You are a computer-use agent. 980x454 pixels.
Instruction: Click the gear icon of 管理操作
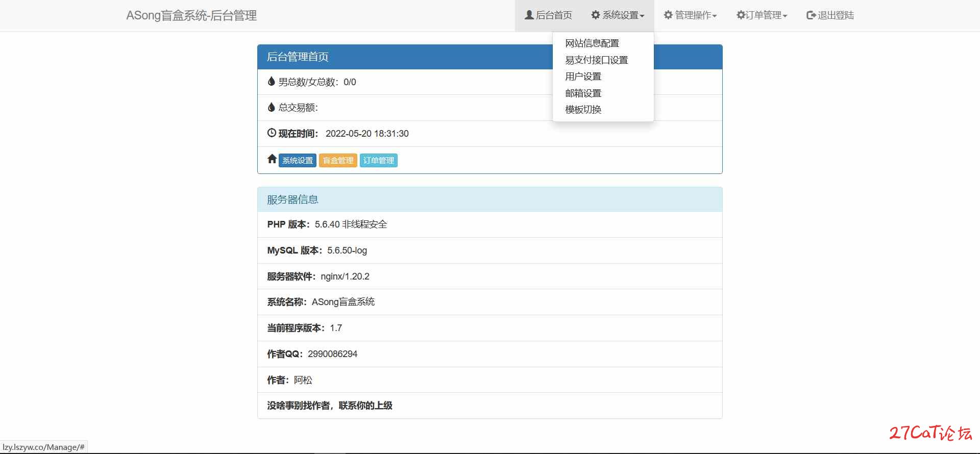pyautogui.click(x=668, y=15)
